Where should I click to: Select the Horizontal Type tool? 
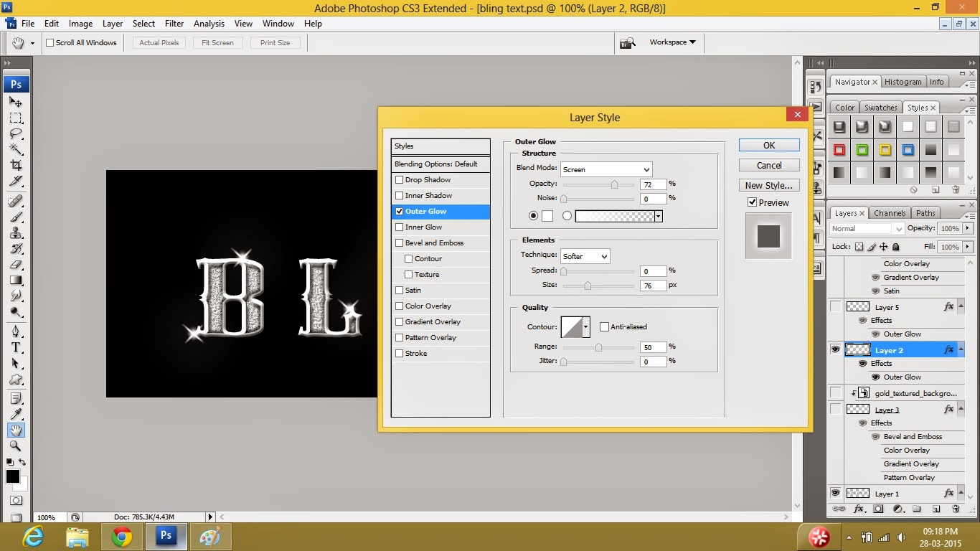pos(17,346)
